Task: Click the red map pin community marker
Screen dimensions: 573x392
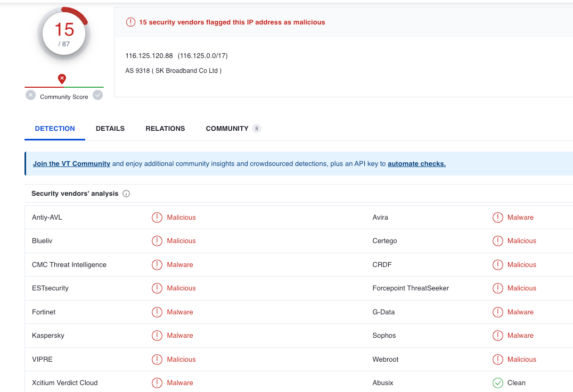Action: pyautogui.click(x=62, y=79)
